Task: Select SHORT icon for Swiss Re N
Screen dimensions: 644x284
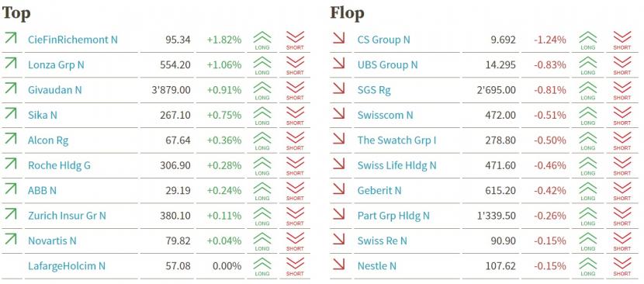Action: 621,241
